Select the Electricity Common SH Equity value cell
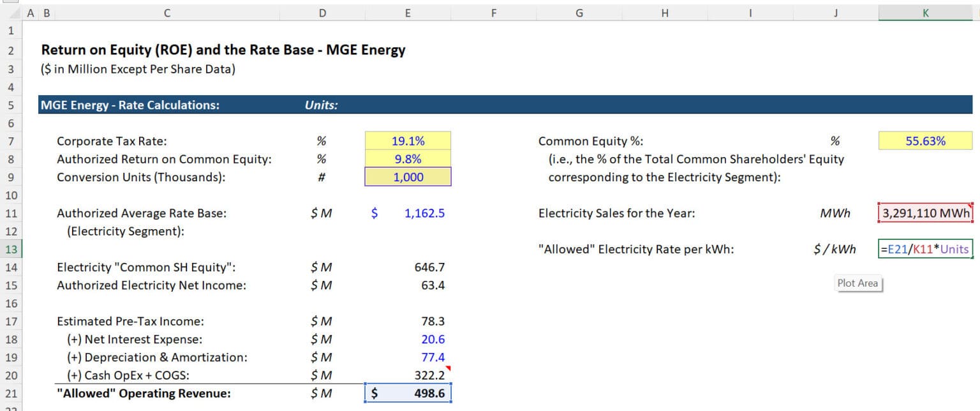 click(424, 267)
